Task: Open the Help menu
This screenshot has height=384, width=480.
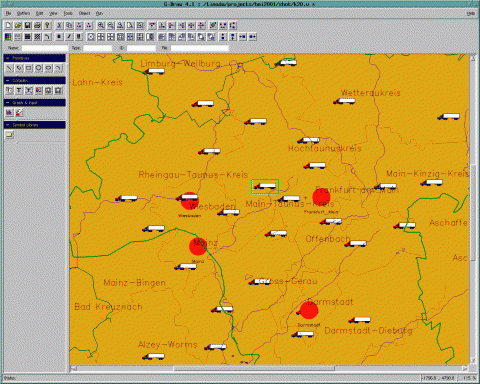Action: (471, 13)
